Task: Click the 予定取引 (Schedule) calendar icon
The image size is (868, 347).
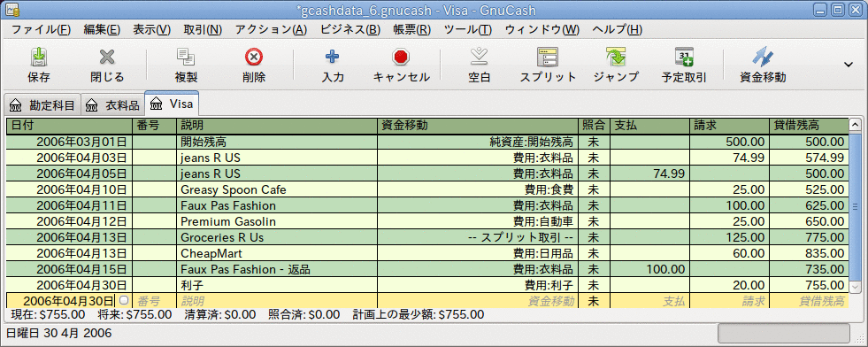Action: click(684, 57)
